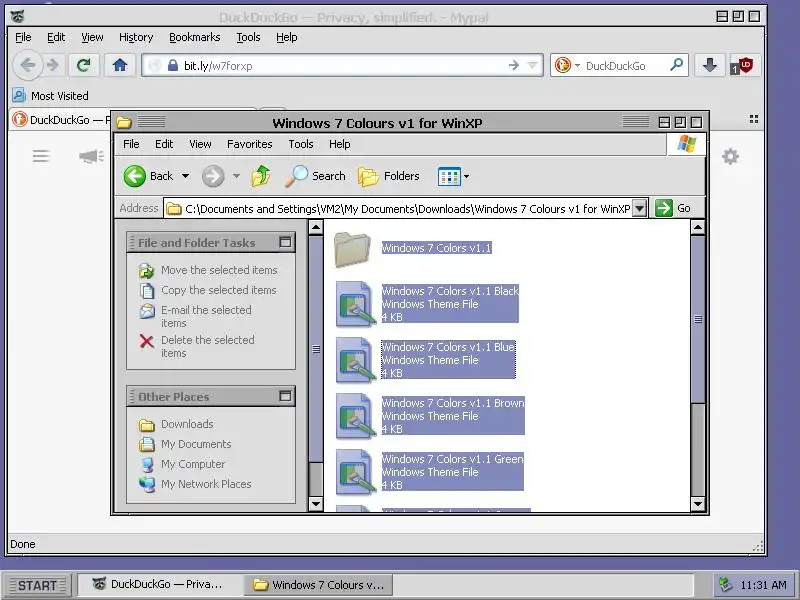The image size is (800, 600).
Task: Select Windows 7 Colors v1.1 Brown theme
Action: [x=430, y=416]
